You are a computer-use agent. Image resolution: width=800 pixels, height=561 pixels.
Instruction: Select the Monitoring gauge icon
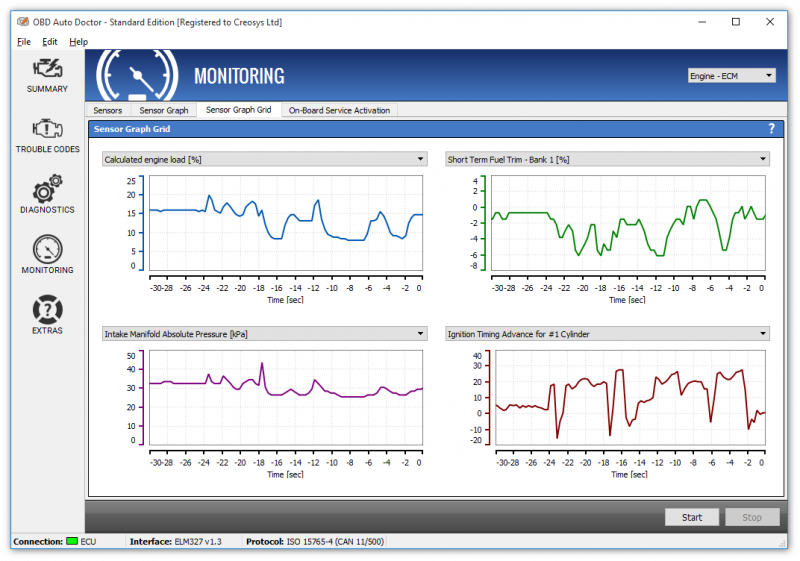point(47,250)
